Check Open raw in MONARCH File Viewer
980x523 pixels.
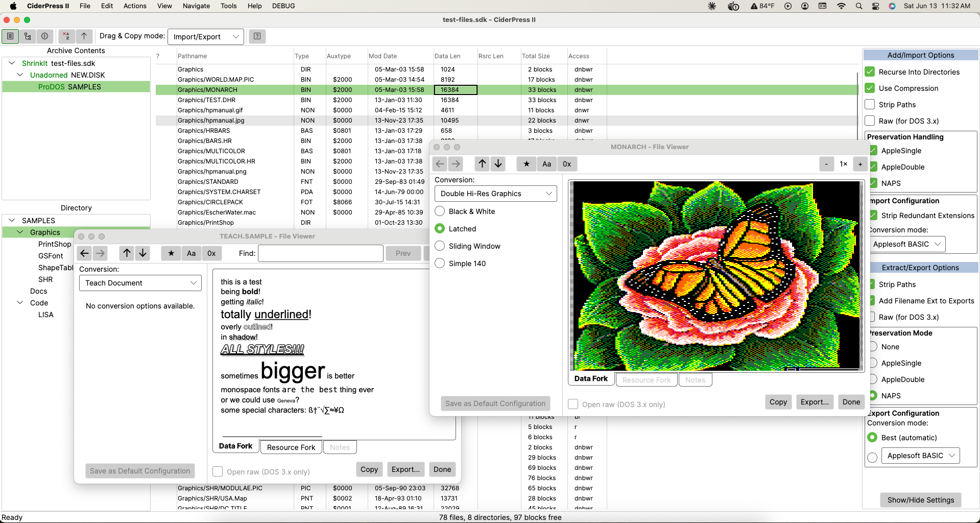click(x=573, y=404)
